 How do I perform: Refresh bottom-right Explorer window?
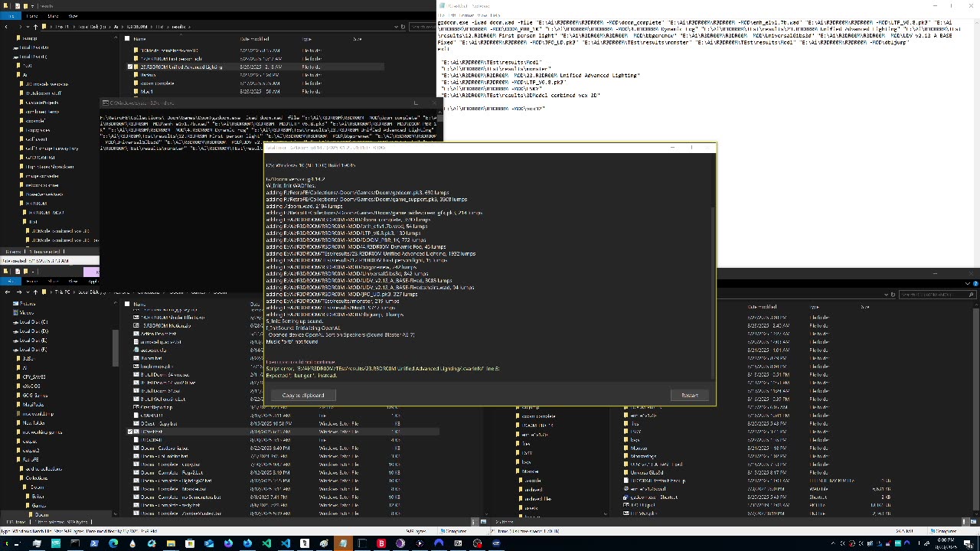893,294
